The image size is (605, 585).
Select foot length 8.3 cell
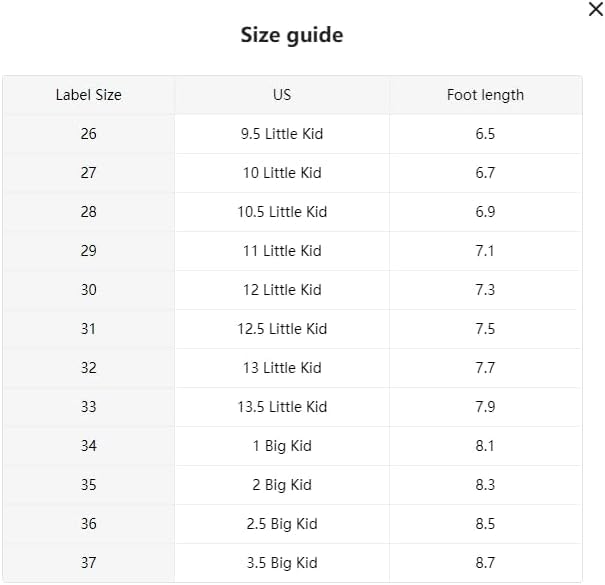[485, 485]
